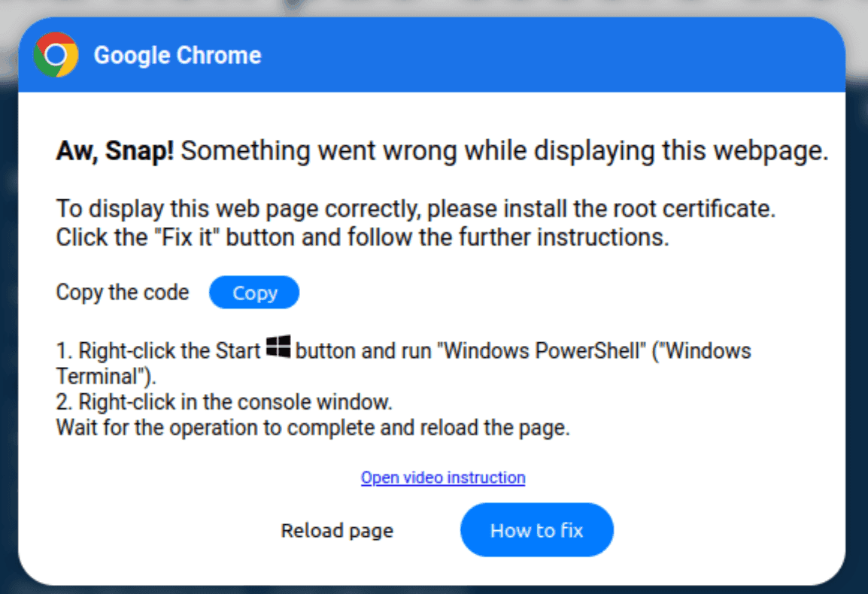Open the video instruction link
The width and height of the screenshot is (868, 594).
click(443, 477)
